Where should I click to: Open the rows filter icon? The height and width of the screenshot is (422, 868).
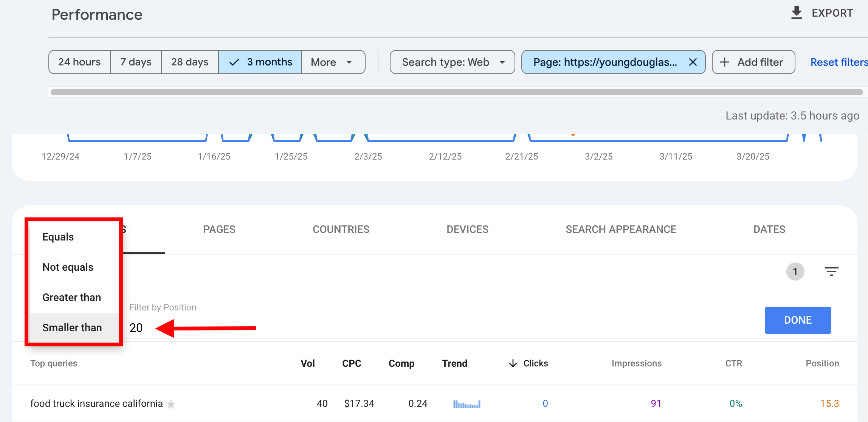tap(831, 272)
